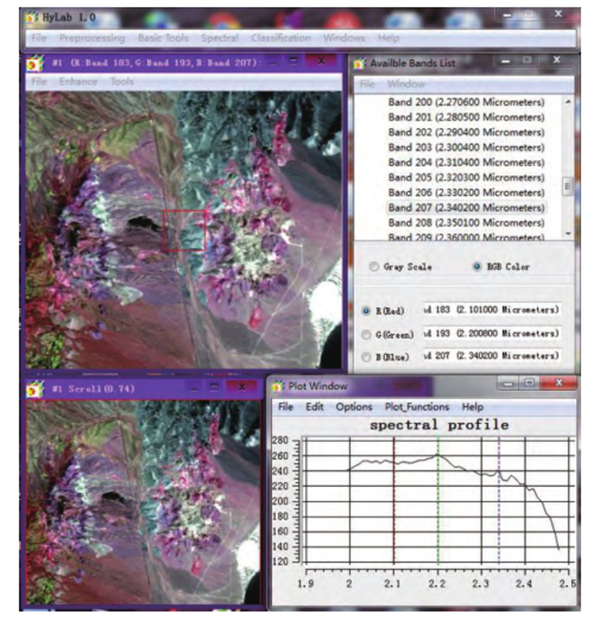Open Help menu in Plot Window
Viewport: 600px width, 621px height.
(x=472, y=407)
